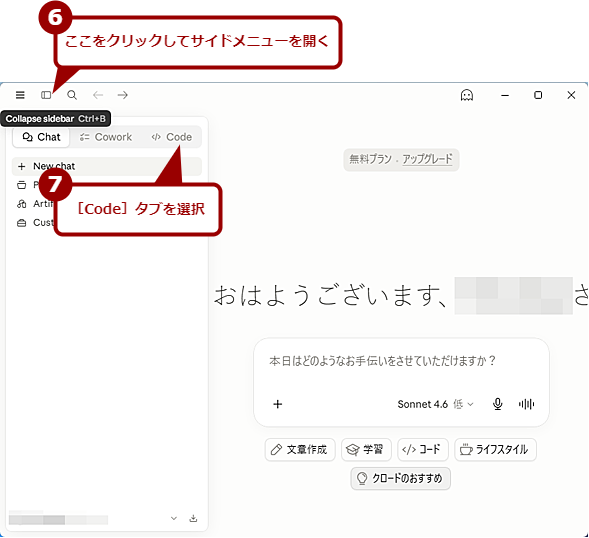This screenshot has width=589, height=538.
Task: Start a New chat
Action: click(x=107, y=166)
